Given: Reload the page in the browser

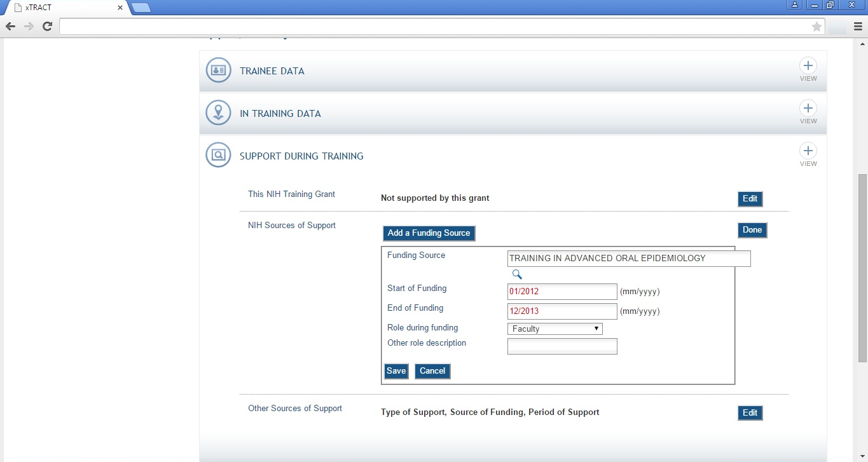Looking at the screenshot, I should point(47,27).
